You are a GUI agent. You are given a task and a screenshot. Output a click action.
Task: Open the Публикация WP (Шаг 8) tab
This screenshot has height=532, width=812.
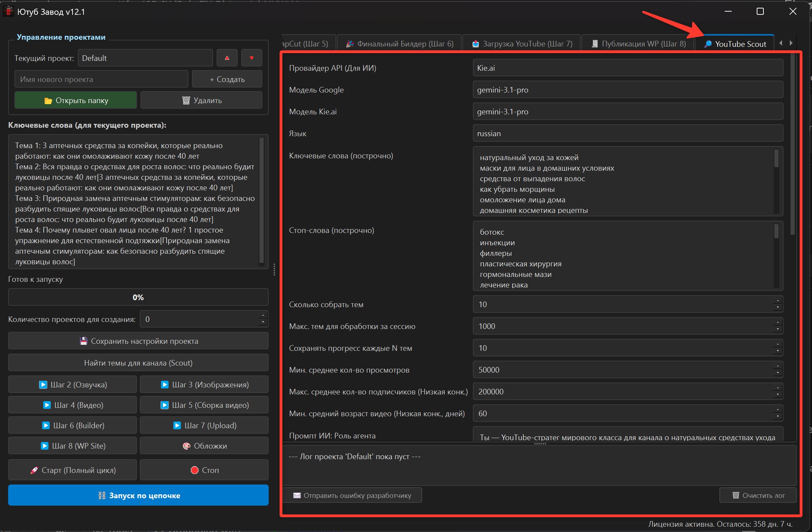(638, 44)
